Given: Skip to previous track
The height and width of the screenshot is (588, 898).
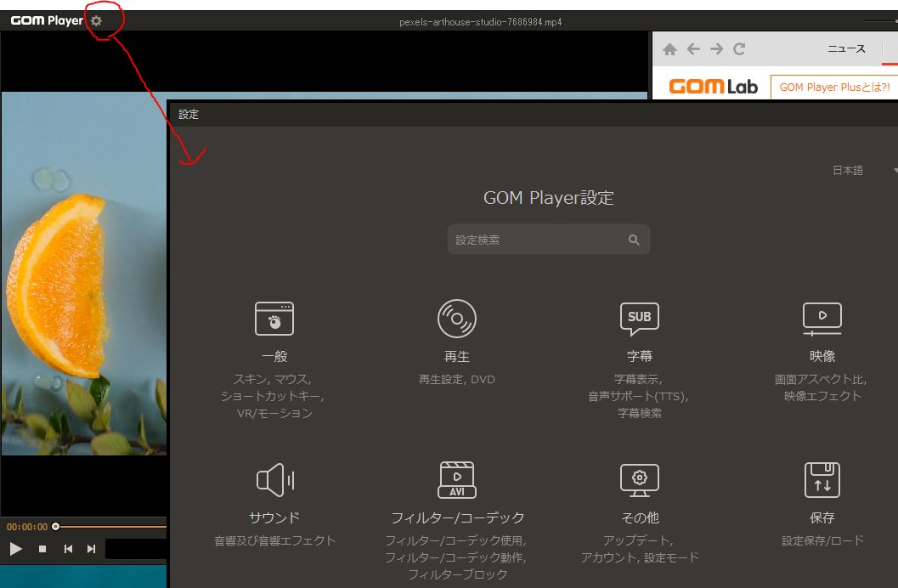Looking at the screenshot, I should [x=68, y=549].
